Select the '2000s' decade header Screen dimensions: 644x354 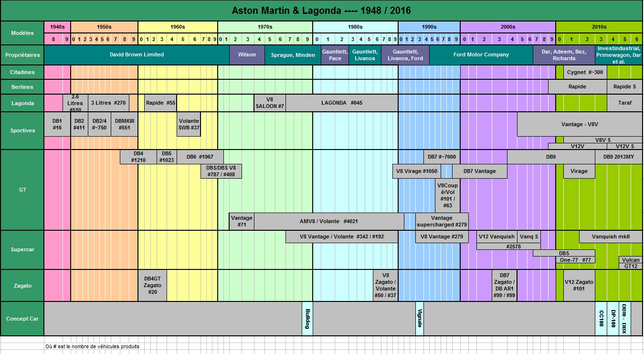pos(508,27)
